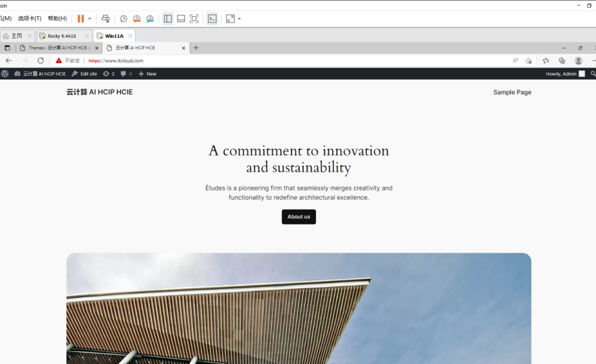Open the dropdown arrow beside pause button

pos(90,19)
